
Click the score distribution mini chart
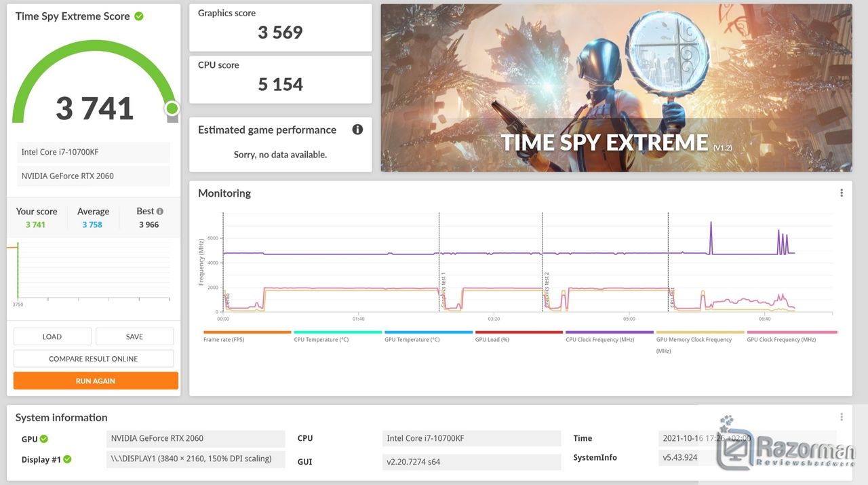(88, 273)
